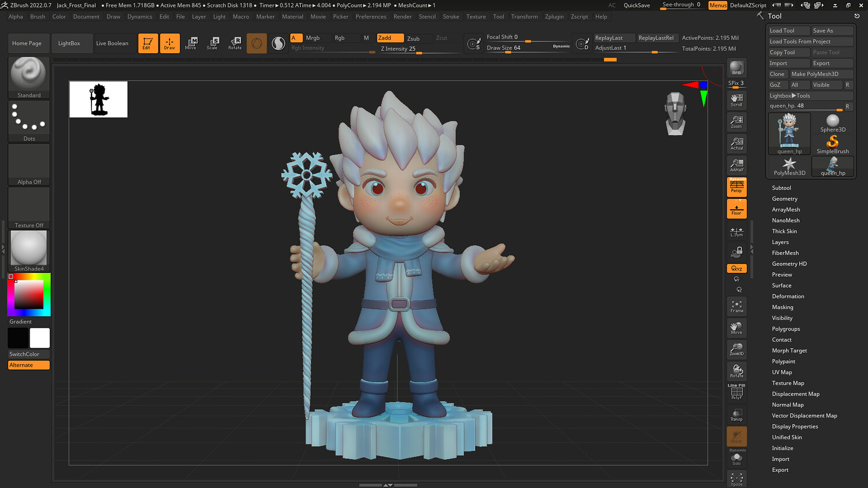The image size is (868, 488).
Task: Toggle PolyF line fill display
Action: [x=737, y=393]
